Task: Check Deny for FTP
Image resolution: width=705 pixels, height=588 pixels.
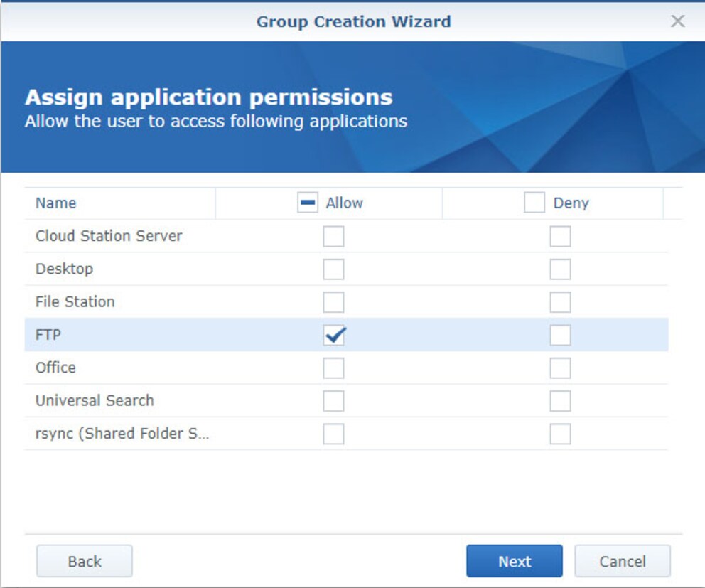Action: coord(560,335)
